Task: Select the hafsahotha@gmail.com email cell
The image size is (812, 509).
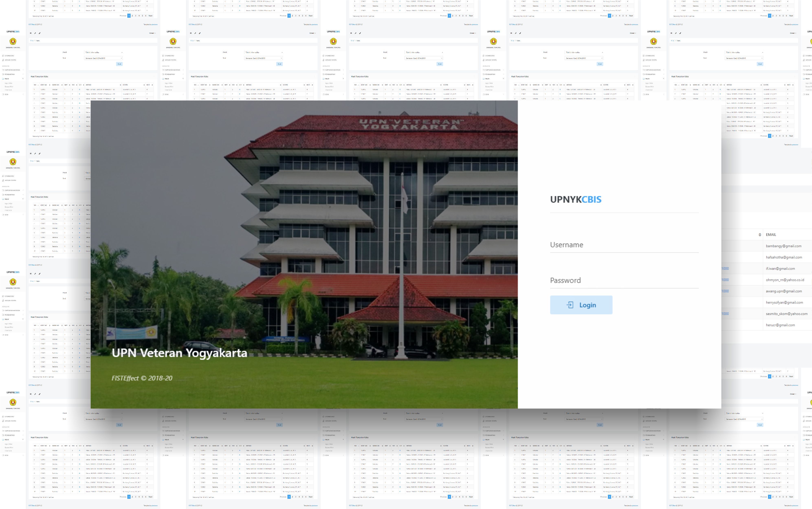Action: pyautogui.click(x=784, y=257)
